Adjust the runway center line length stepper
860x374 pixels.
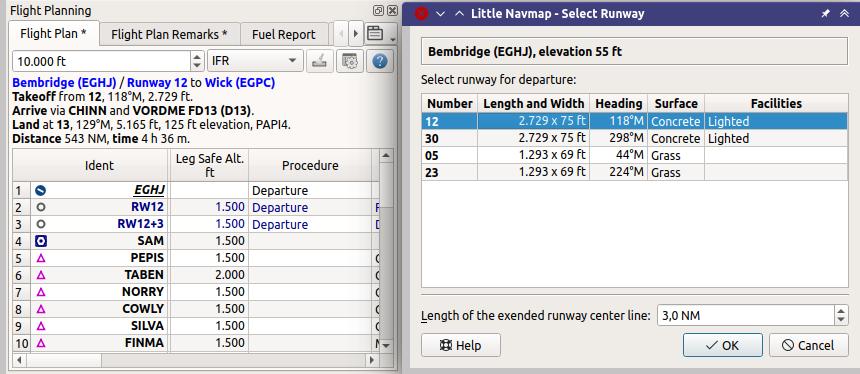click(841, 315)
